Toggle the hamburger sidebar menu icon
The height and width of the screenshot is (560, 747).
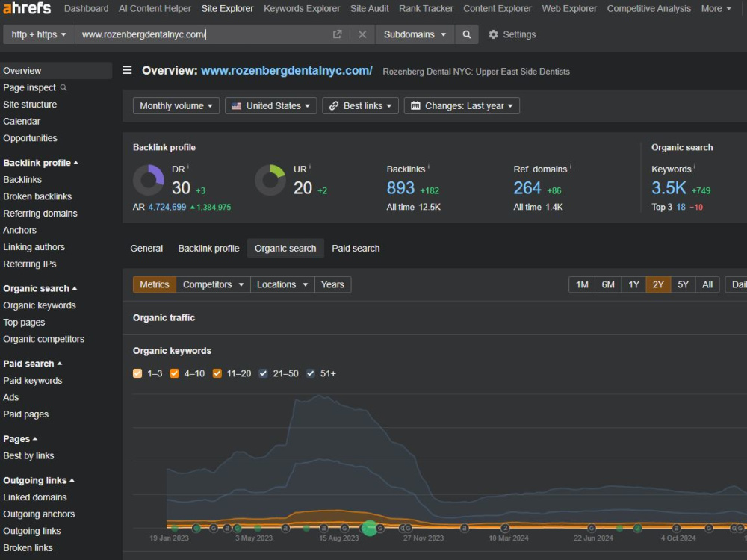127,70
